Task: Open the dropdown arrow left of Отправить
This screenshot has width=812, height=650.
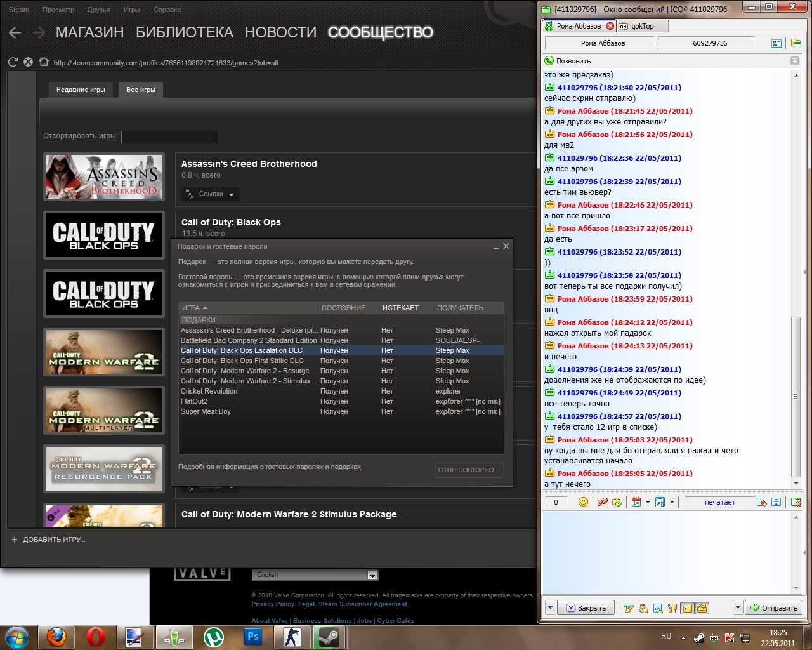Action: (x=738, y=608)
